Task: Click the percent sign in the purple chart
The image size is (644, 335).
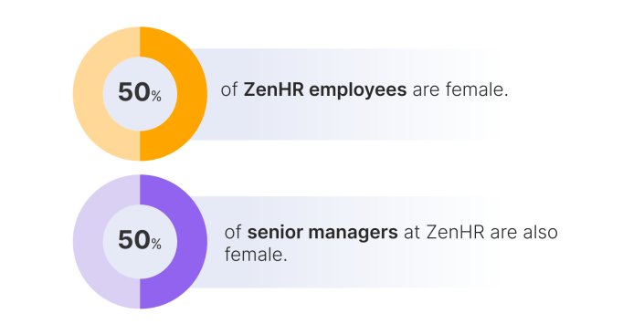Action: 156,244
